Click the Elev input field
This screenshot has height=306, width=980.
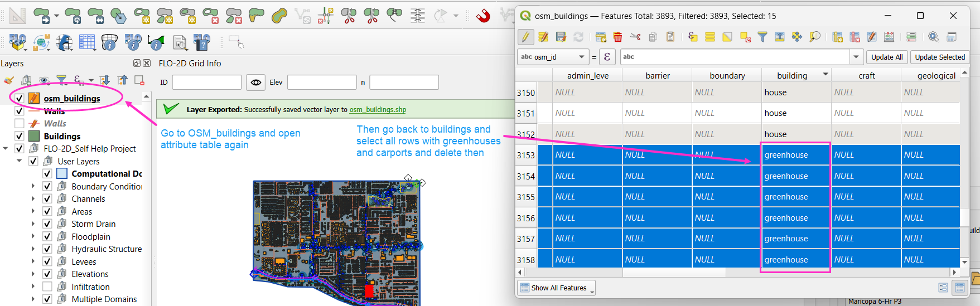[322, 82]
